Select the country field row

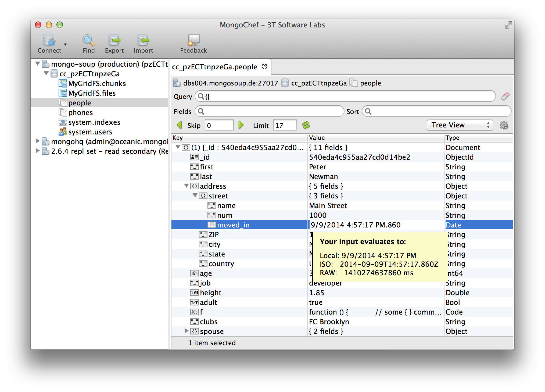(x=239, y=263)
